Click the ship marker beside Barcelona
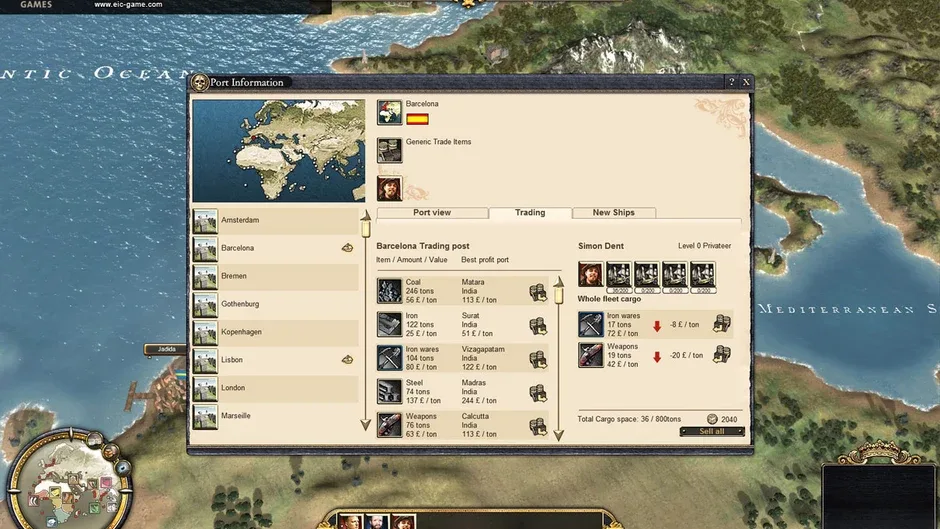This screenshot has width=940, height=529. (x=347, y=248)
